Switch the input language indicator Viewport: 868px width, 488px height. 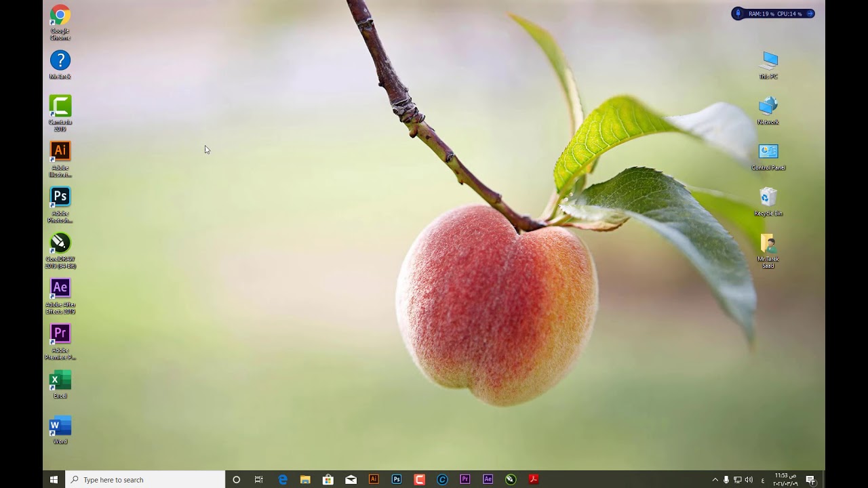pyautogui.click(x=763, y=479)
